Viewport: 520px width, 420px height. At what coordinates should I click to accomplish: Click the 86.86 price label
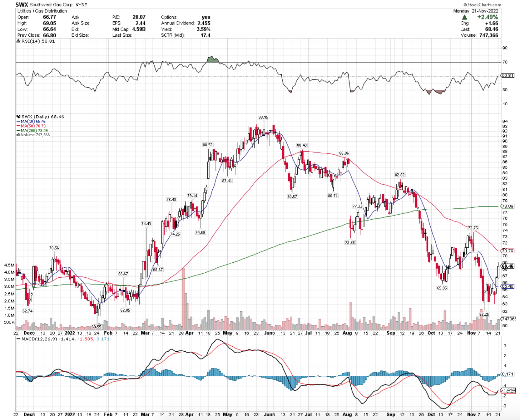pyautogui.click(x=344, y=153)
